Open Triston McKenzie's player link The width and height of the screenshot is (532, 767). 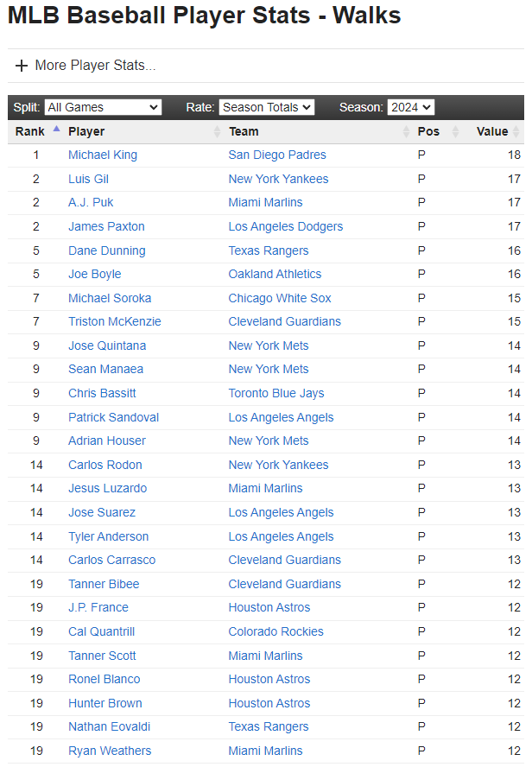click(x=114, y=322)
